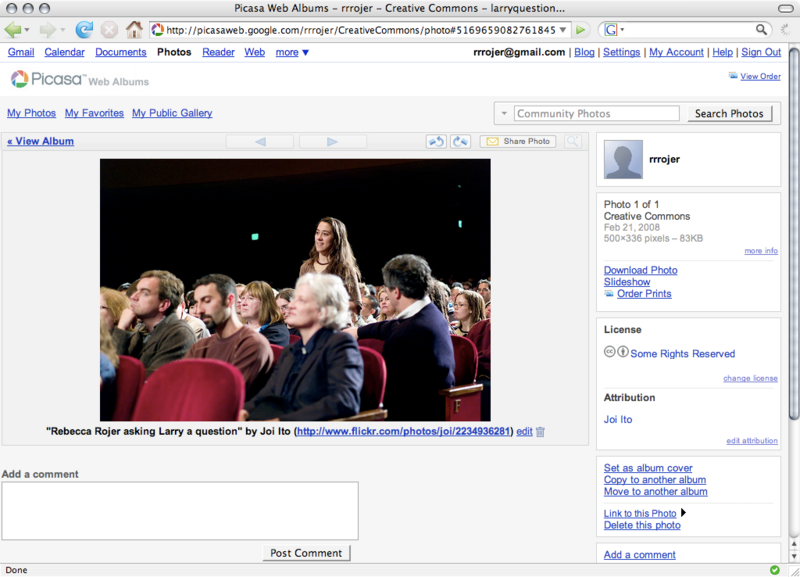This screenshot has width=800, height=577.
Task: Reload the page with the refresh icon
Action: pos(84,30)
